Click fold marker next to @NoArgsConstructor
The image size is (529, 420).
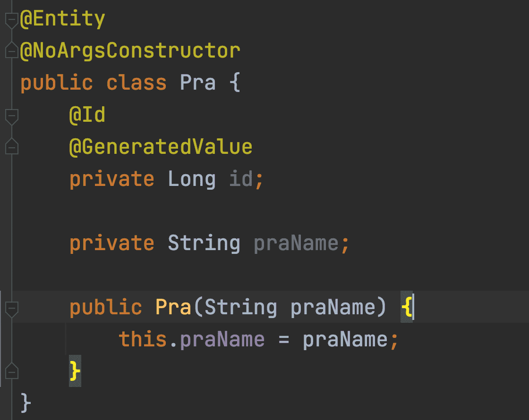(x=11, y=50)
